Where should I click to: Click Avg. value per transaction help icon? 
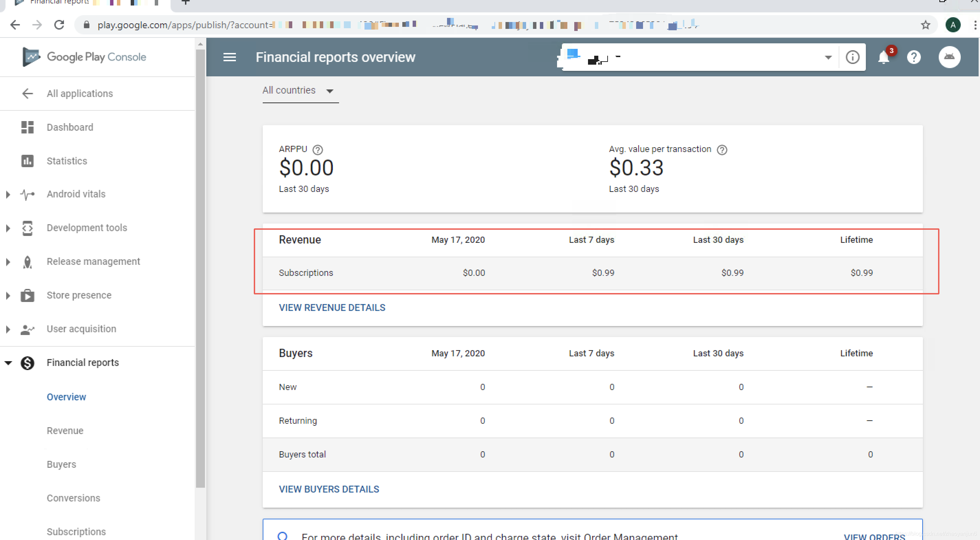click(722, 150)
